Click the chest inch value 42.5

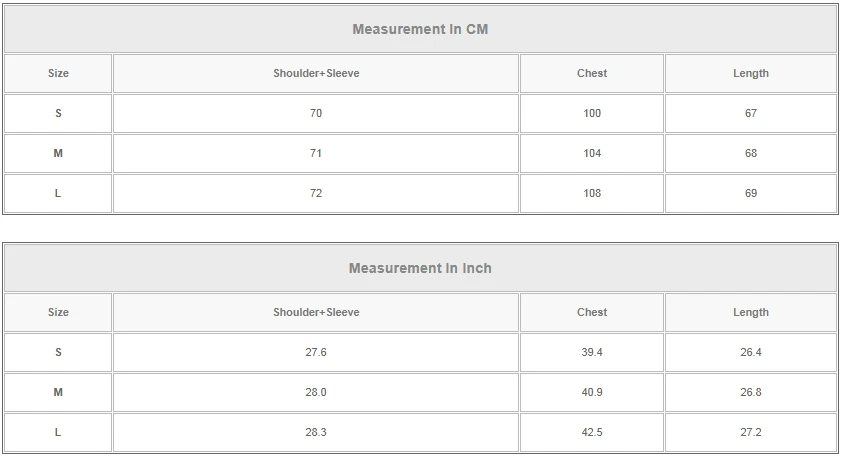(592, 432)
